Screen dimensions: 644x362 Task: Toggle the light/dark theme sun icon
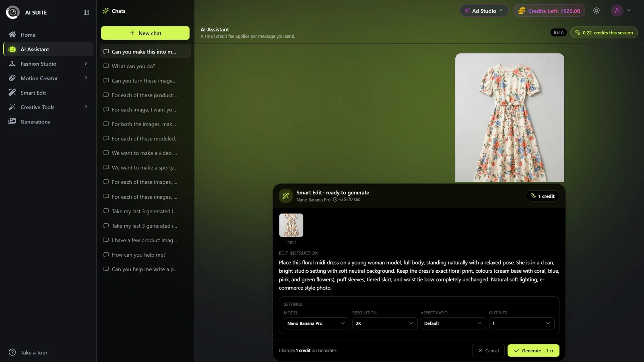click(597, 11)
